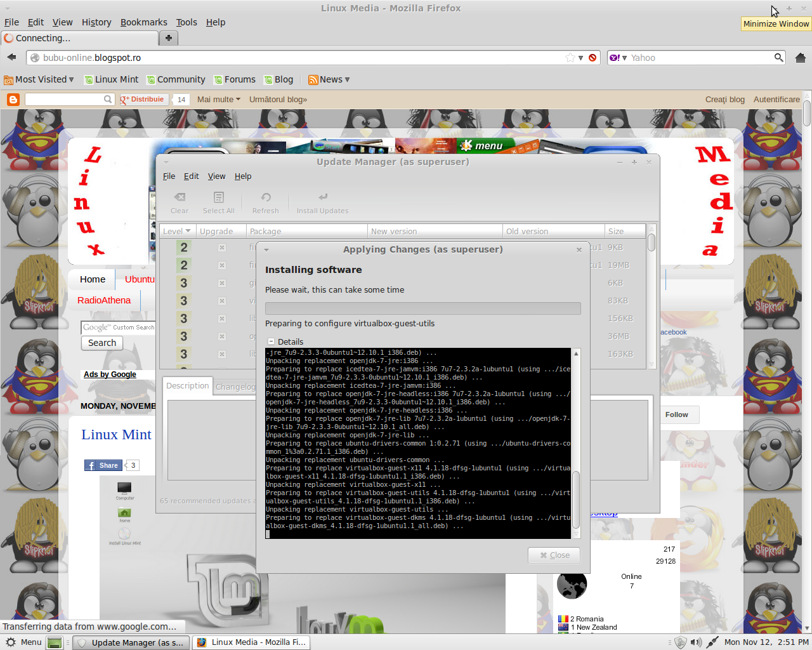
Task: Click the show desktop icon in the taskbar
Action: tap(55, 642)
